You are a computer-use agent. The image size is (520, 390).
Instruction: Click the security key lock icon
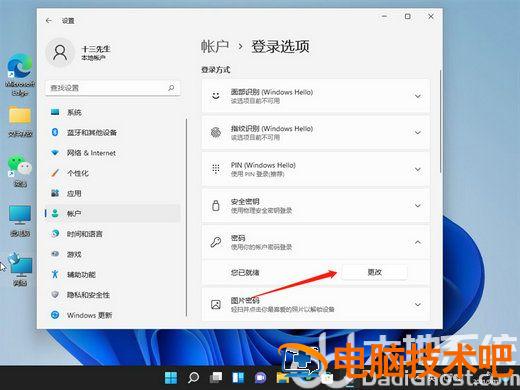(216, 205)
